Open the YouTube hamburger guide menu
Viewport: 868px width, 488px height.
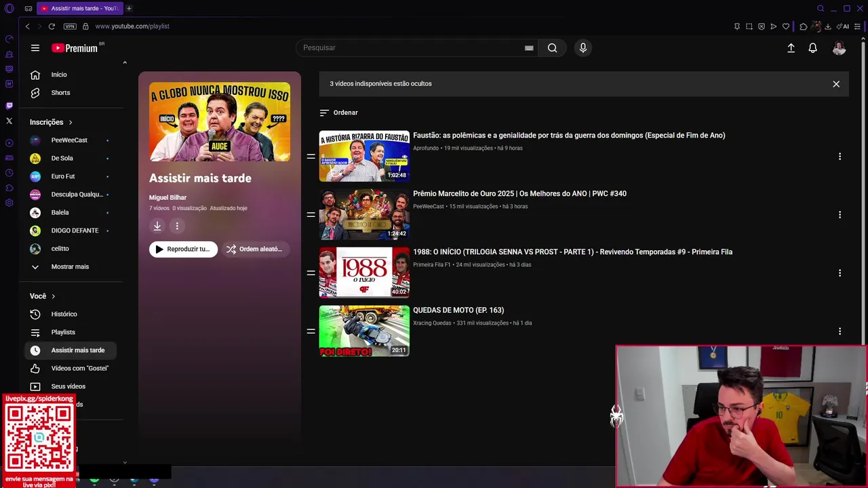tap(35, 48)
